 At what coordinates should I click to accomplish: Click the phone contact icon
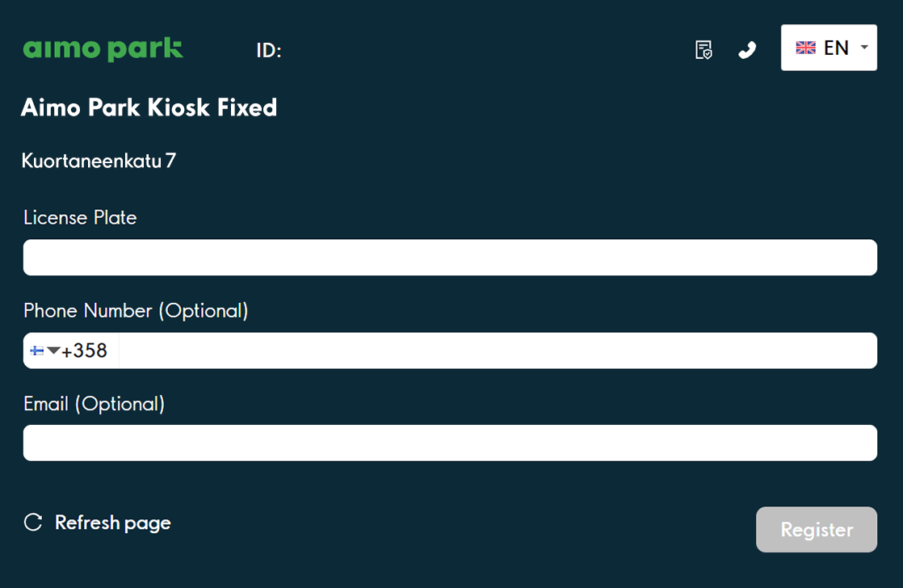[x=747, y=50]
